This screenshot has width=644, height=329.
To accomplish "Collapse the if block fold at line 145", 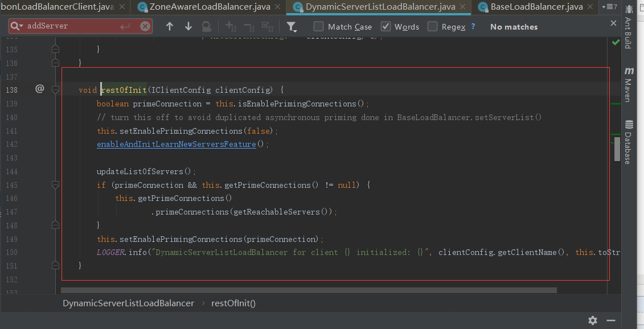I will 55,185.
